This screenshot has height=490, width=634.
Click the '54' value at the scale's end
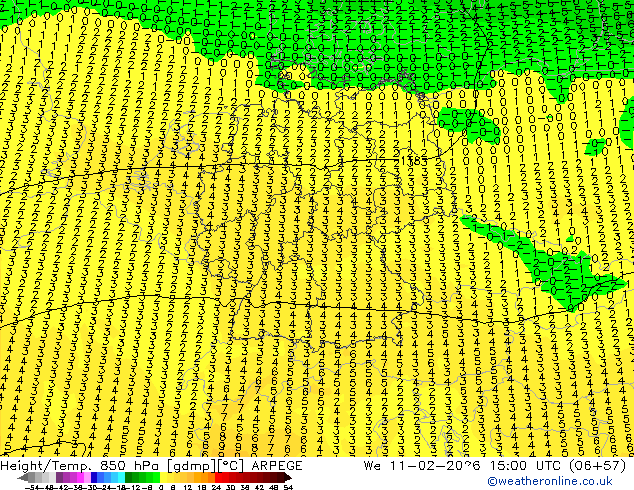tap(288, 488)
